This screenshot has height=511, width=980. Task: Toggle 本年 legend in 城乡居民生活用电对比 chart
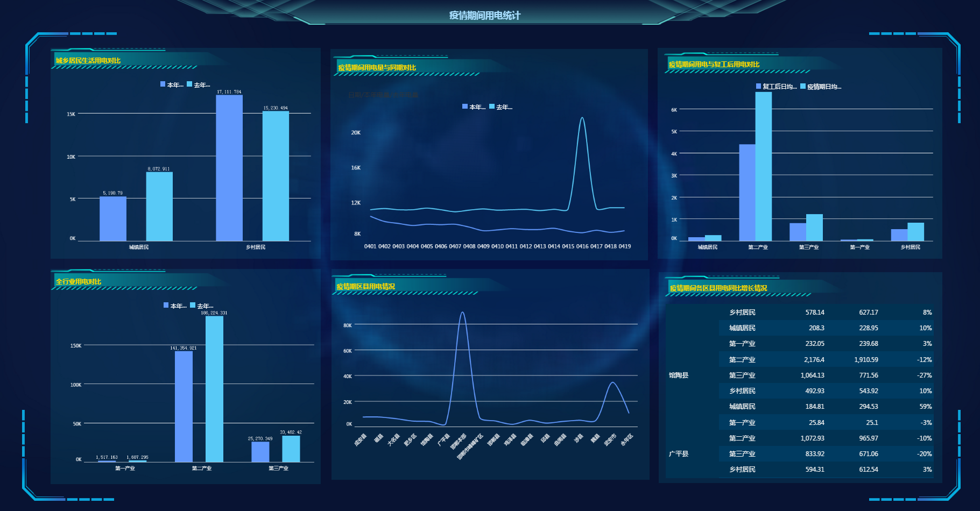[x=172, y=85]
